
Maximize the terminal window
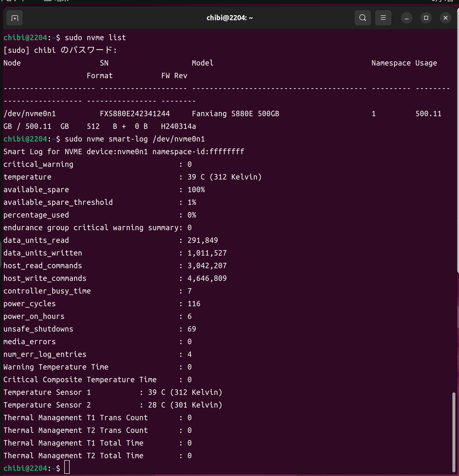pyautogui.click(x=426, y=18)
